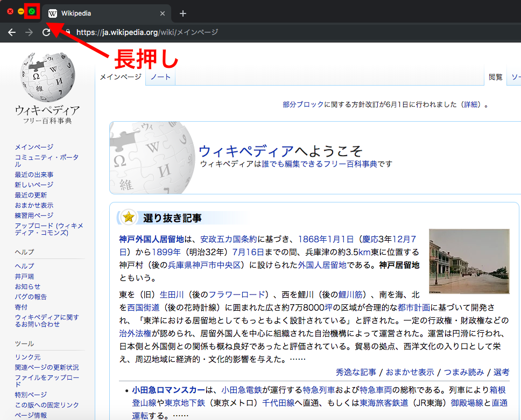Click the 詳細 link in the notice

pos(471,105)
